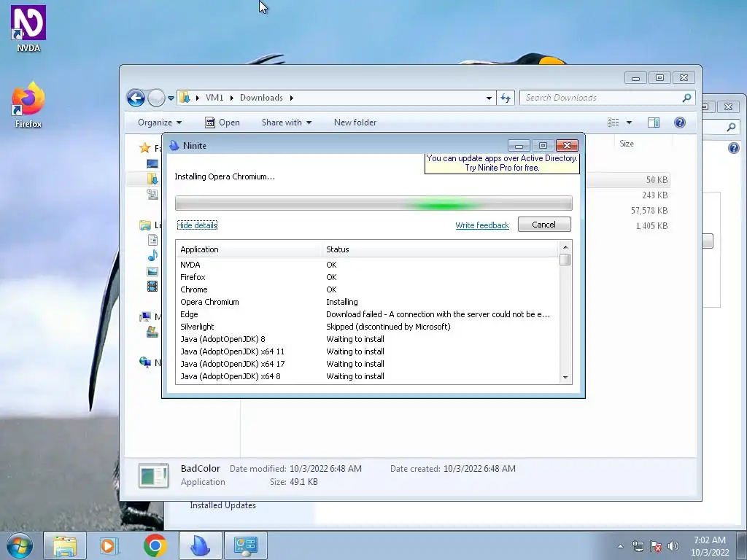The height and width of the screenshot is (560, 747).
Task: Click Favorites star in navigation pane
Action: click(145, 148)
